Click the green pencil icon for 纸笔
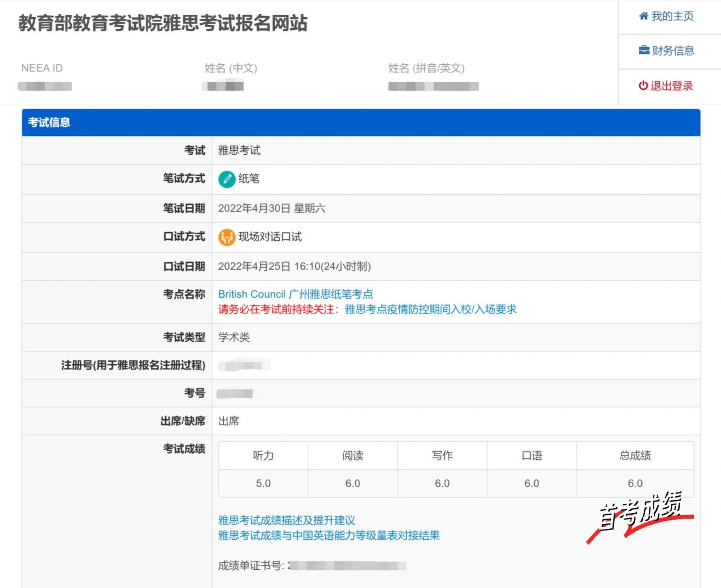The width and height of the screenshot is (721, 588). pyautogui.click(x=227, y=179)
